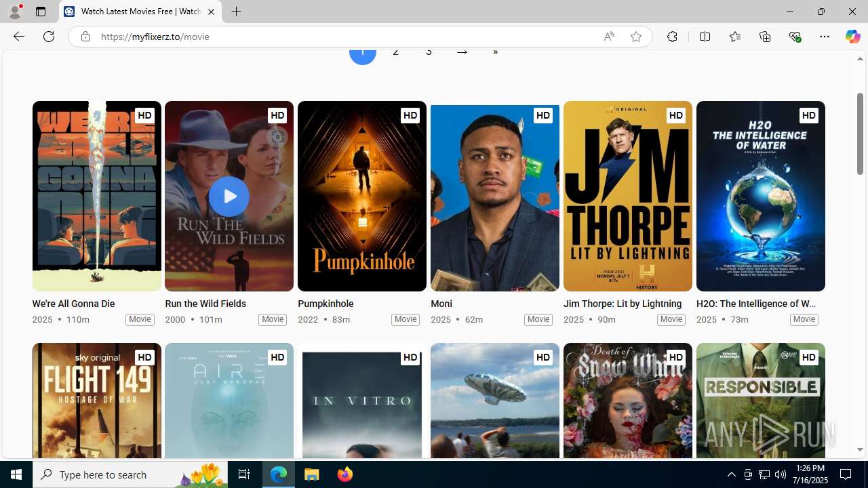Open Browser essentials icon
The height and width of the screenshot is (488, 868).
[795, 37]
